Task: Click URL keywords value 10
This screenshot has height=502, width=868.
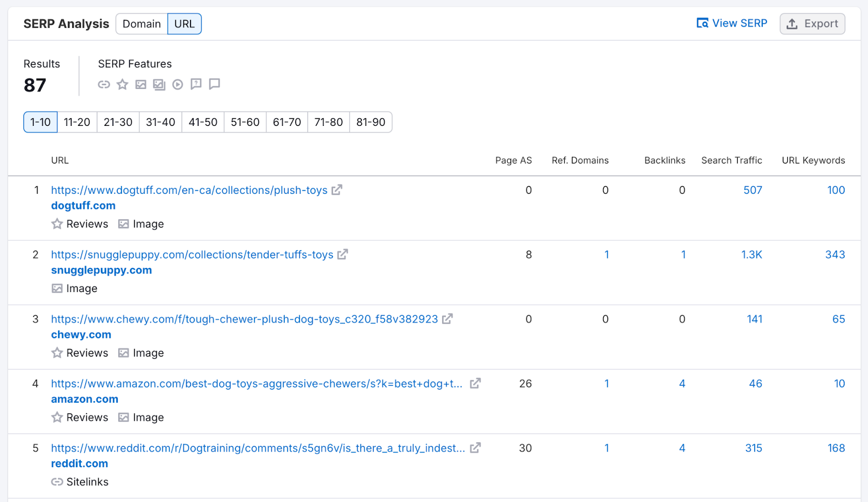Action: [x=839, y=384]
